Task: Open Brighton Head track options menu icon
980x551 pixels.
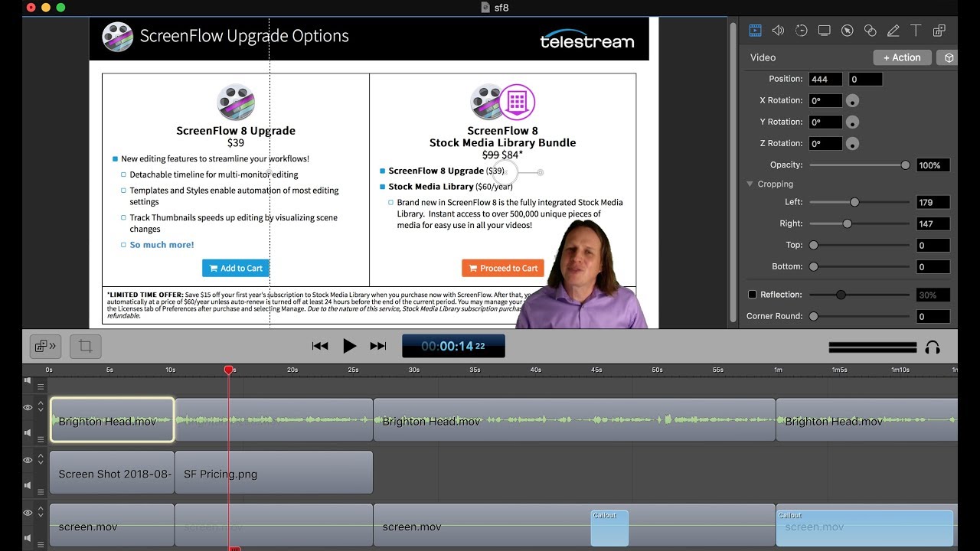Action: tap(41, 439)
